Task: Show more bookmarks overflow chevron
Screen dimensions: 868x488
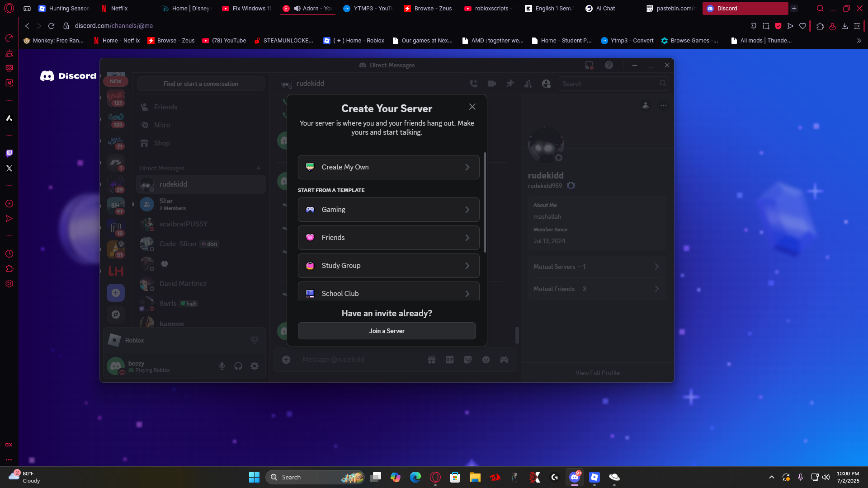Action: pos(859,41)
